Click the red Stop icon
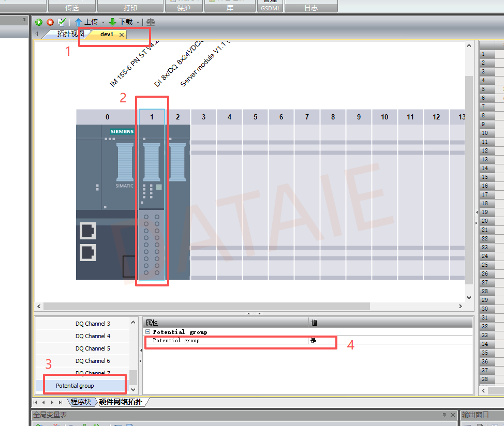Image resolution: width=504 pixels, height=426 pixels. coord(50,22)
